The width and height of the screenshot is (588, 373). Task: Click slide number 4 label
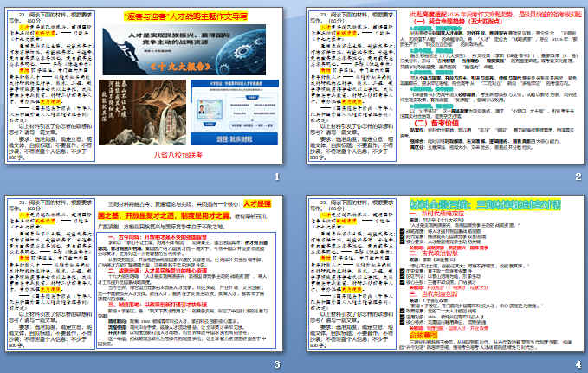tap(578, 364)
